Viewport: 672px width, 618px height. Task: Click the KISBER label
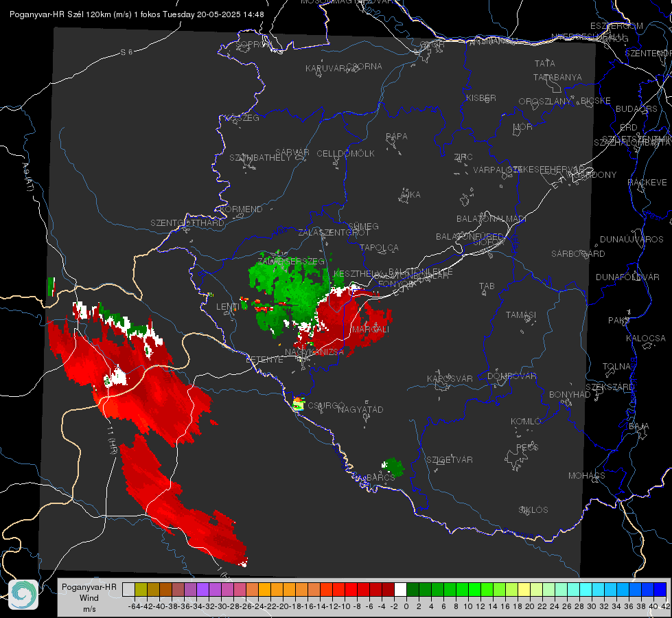[x=481, y=98]
